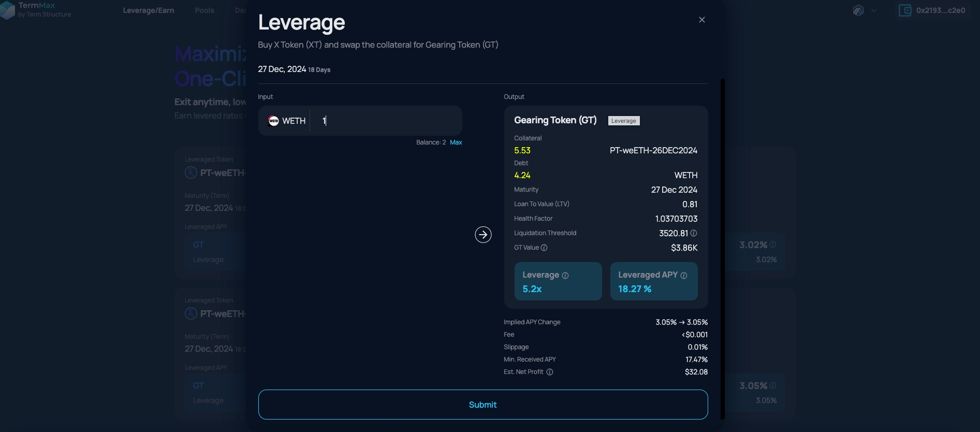The height and width of the screenshot is (432, 980).
Task: Show info for Liquidation Threshold
Action: pos(694,234)
